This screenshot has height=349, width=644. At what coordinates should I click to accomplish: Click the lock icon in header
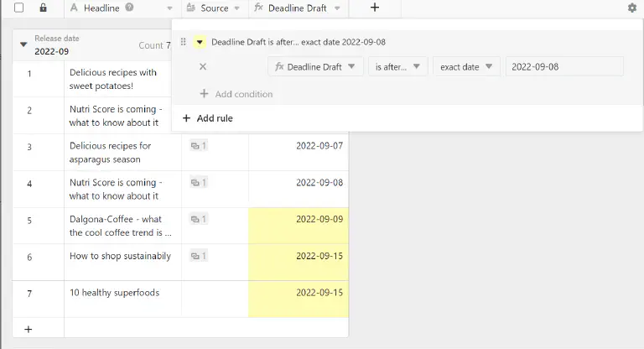pyautogui.click(x=44, y=8)
